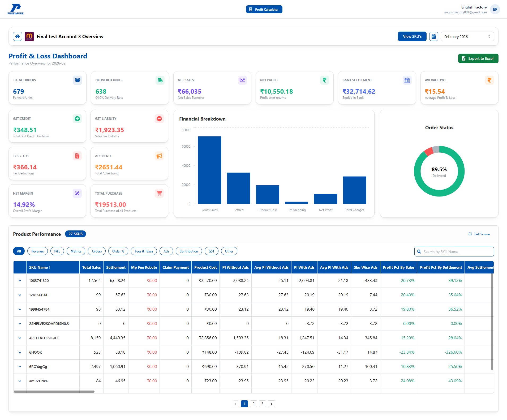This screenshot has height=420, width=507.
Task: Switch to the Contribution filter
Action: (x=188, y=251)
